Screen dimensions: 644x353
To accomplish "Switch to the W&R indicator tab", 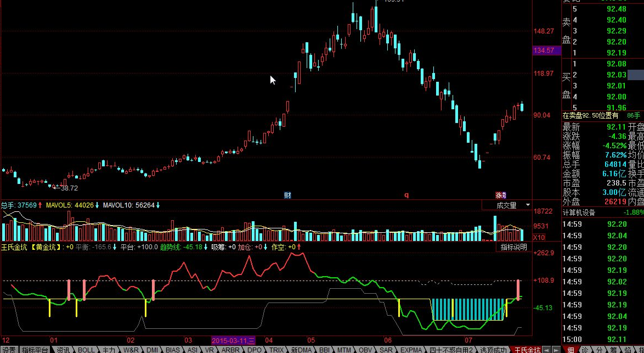I will point(131,350).
